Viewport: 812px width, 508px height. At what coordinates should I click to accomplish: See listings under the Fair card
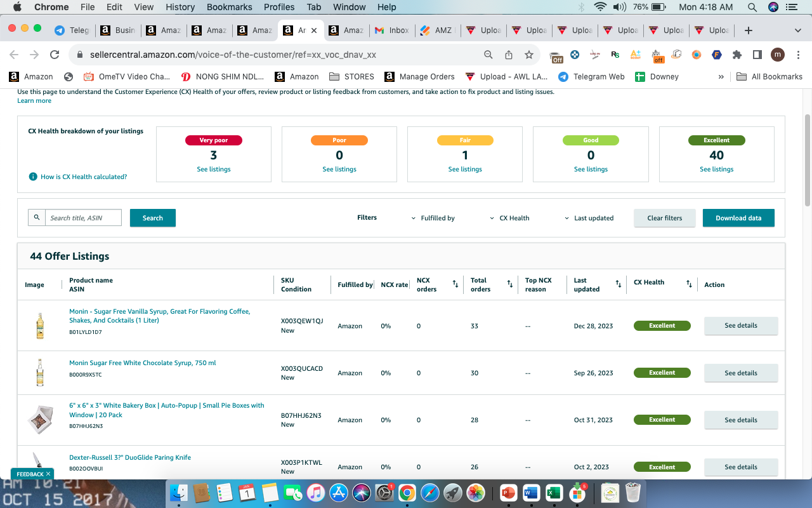click(465, 170)
